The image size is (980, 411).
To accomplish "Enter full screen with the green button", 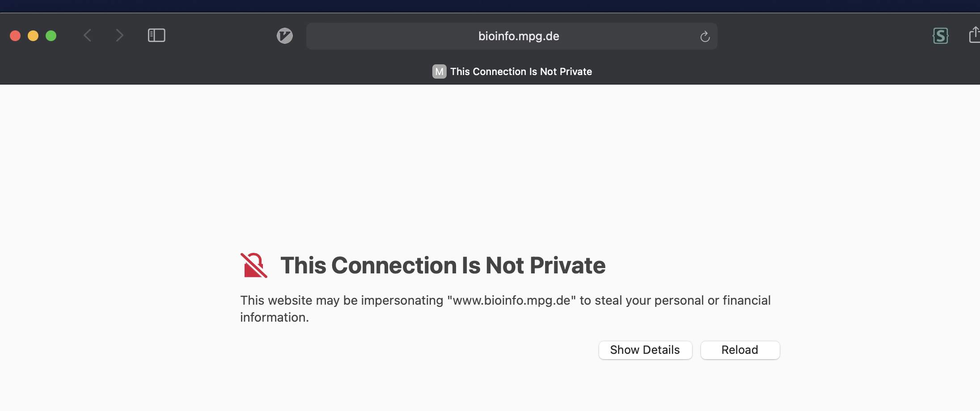I will pos(51,36).
